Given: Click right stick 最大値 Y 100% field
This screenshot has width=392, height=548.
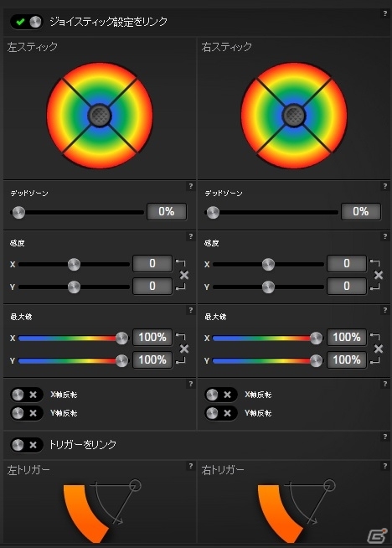Looking at the screenshot, I should (347, 360).
